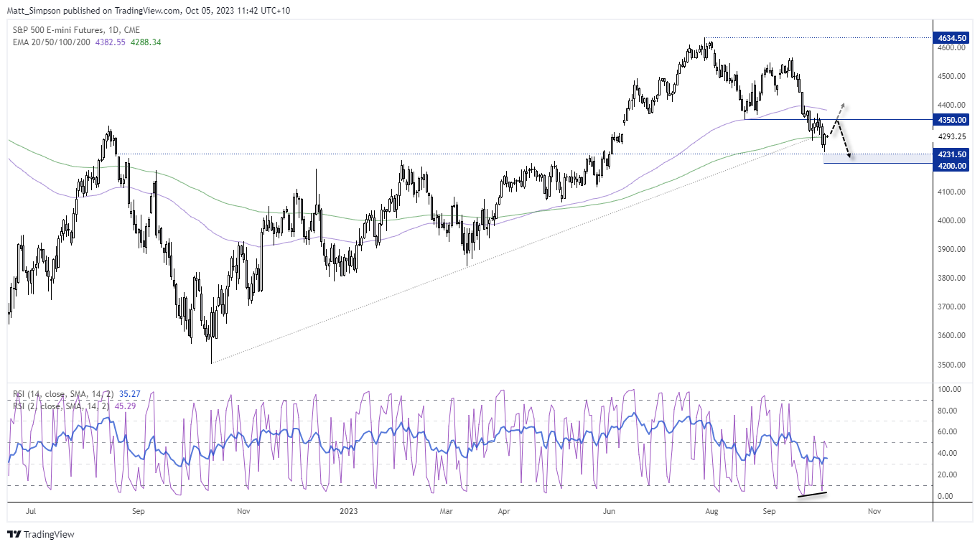
Task: Click the 4500.00 price axis tick
Action: [952, 76]
